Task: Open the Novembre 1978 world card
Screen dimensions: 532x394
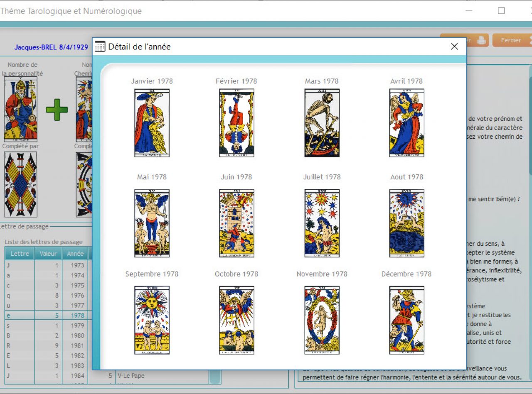Action: (322, 320)
